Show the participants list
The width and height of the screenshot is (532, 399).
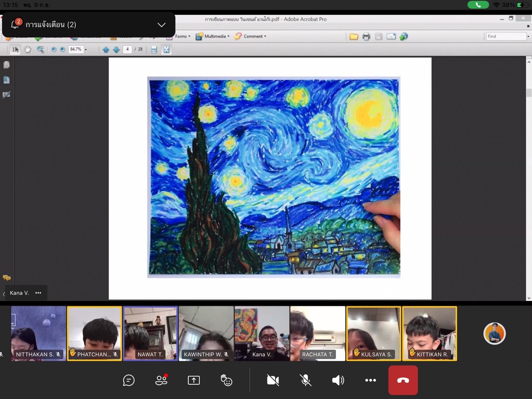coord(161,380)
